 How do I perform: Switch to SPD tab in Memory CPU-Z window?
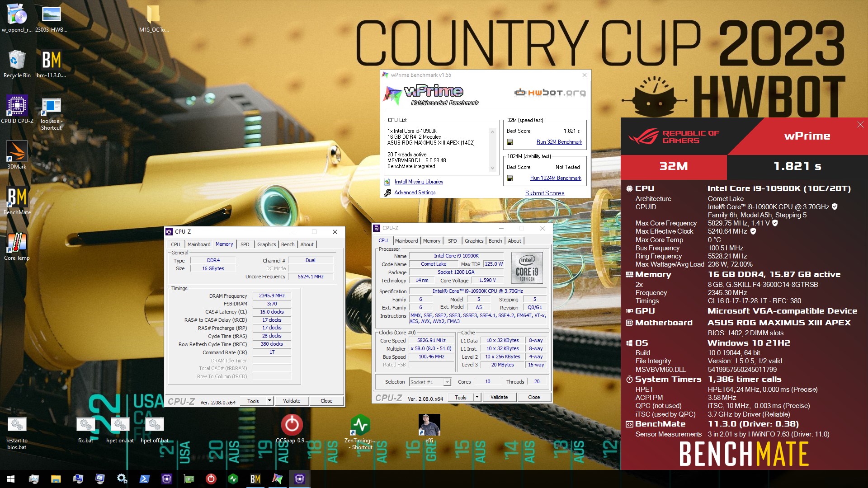point(245,244)
